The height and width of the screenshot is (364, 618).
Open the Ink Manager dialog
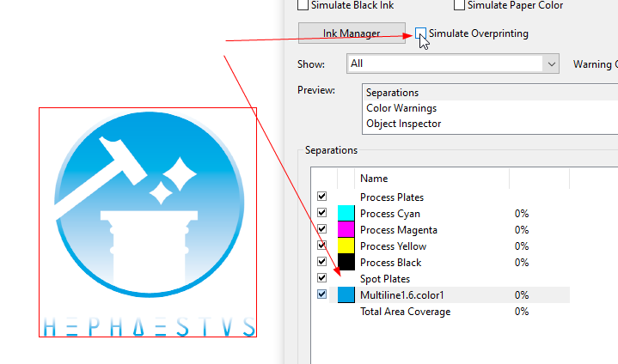[352, 33]
